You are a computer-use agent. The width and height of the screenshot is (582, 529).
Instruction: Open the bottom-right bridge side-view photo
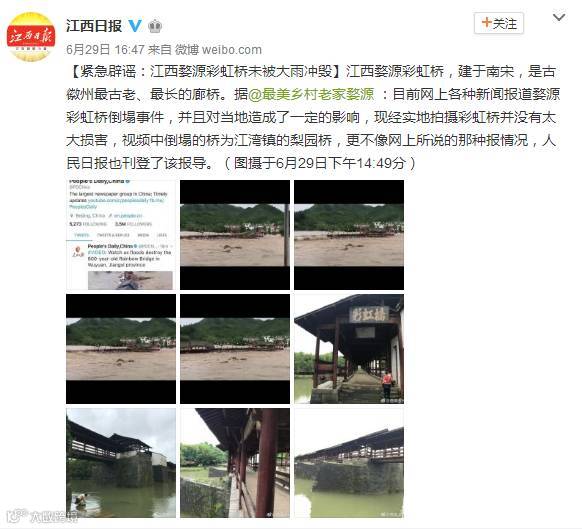[x=349, y=463]
